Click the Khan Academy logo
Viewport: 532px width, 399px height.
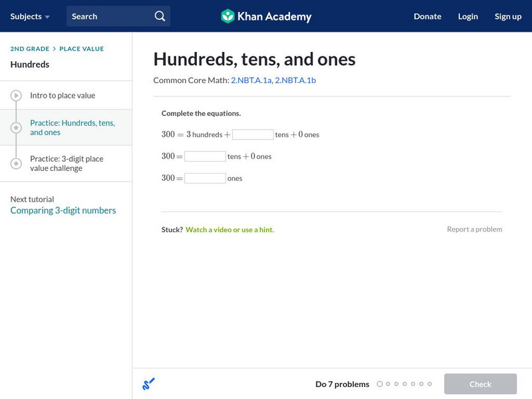pos(266,16)
